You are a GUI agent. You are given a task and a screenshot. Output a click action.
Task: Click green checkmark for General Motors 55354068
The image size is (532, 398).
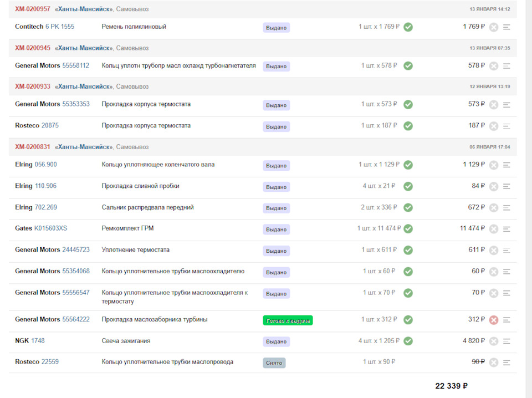pyautogui.click(x=408, y=272)
